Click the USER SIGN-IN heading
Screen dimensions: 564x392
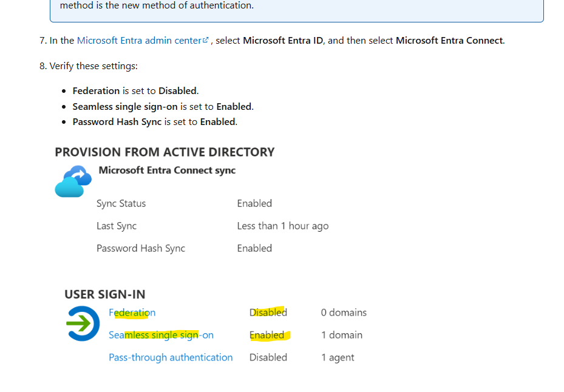pyautogui.click(x=105, y=294)
